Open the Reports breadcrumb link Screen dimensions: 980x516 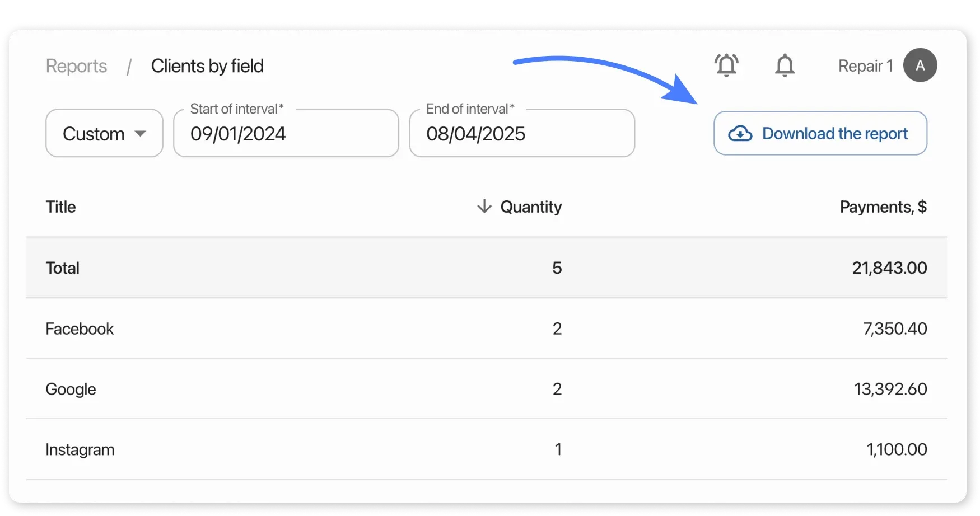76,65
